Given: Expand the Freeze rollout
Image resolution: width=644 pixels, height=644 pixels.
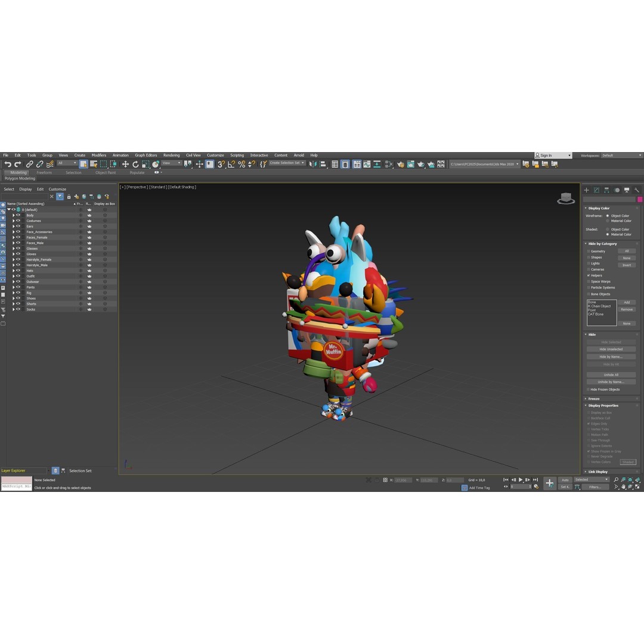Looking at the screenshot, I should click(x=593, y=398).
